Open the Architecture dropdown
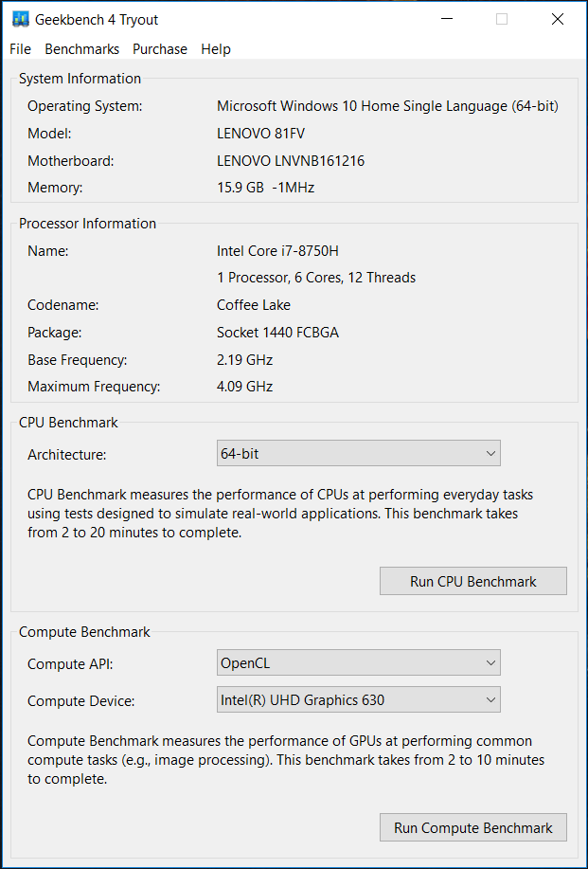This screenshot has width=588, height=869. coord(358,453)
